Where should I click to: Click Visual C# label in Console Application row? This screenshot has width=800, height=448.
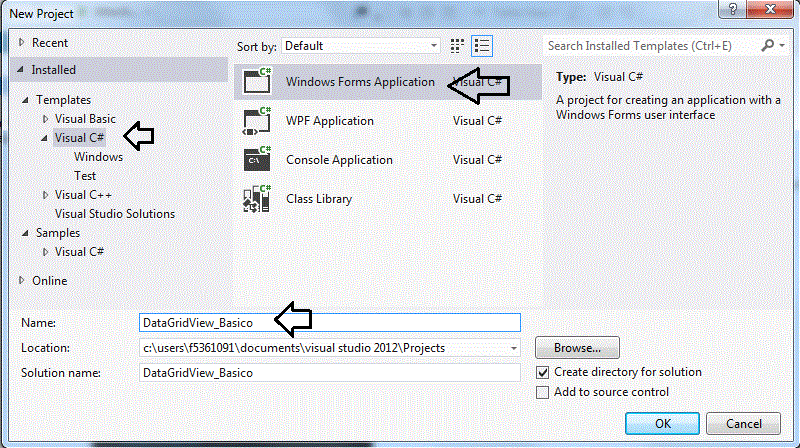[477, 160]
